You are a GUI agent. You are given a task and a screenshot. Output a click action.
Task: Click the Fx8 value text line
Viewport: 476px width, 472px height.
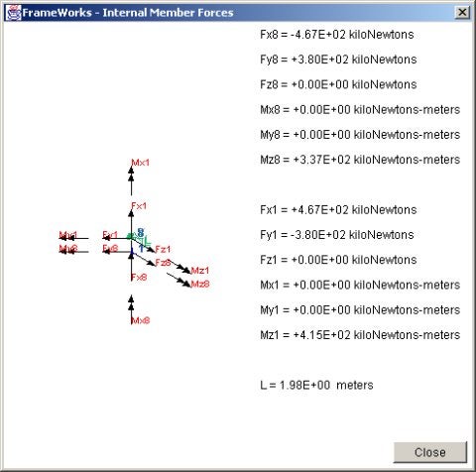click(337, 35)
